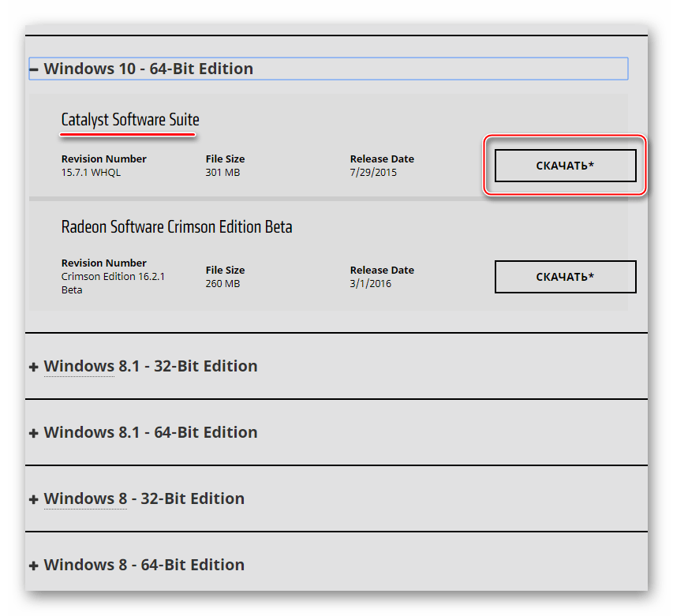Screen dimensions: 673x616
Task: Select the Catalyst Software Suite title
Action: (x=130, y=120)
